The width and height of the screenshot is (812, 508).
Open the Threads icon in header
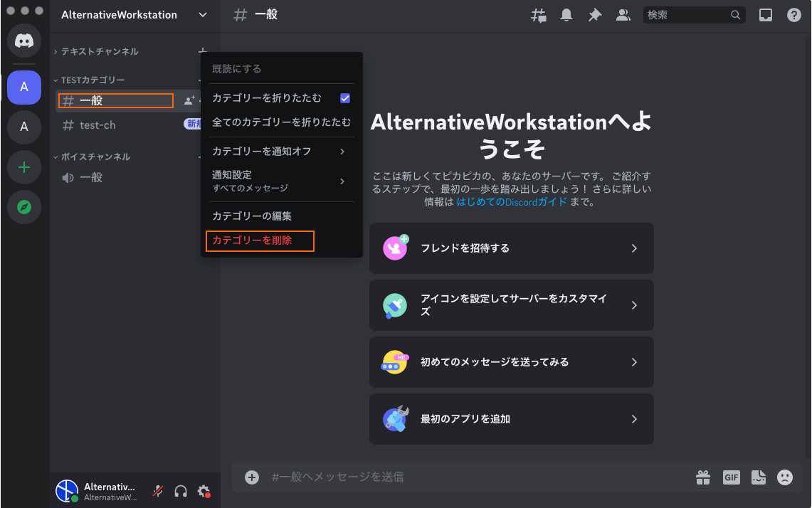pyautogui.click(x=539, y=15)
